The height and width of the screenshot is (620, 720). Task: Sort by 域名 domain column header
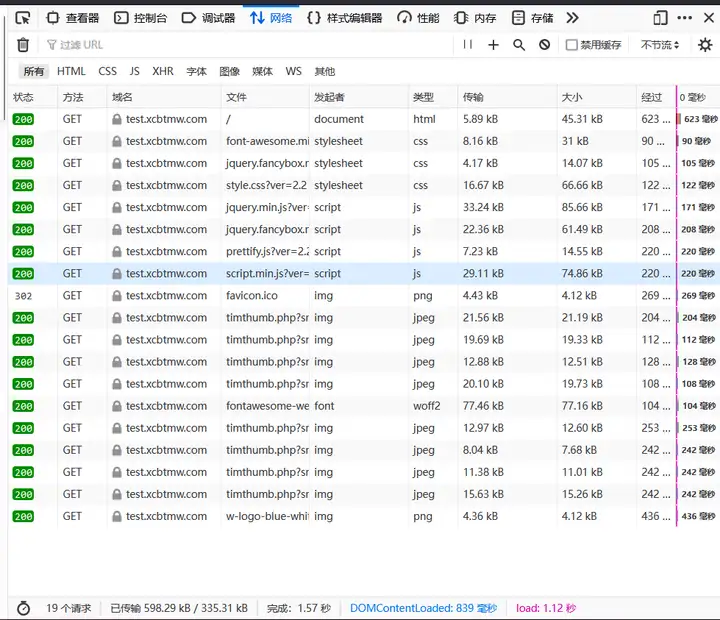[164, 97]
